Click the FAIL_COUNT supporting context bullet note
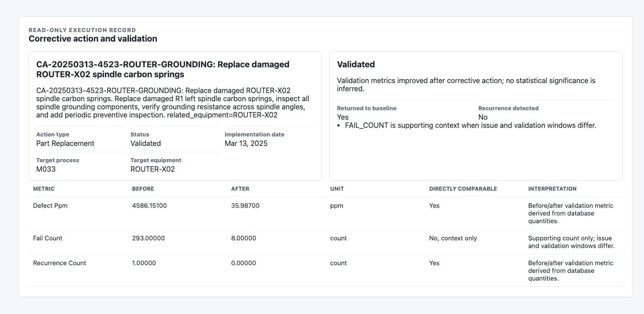The height and width of the screenshot is (314, 644). [470, 126]
